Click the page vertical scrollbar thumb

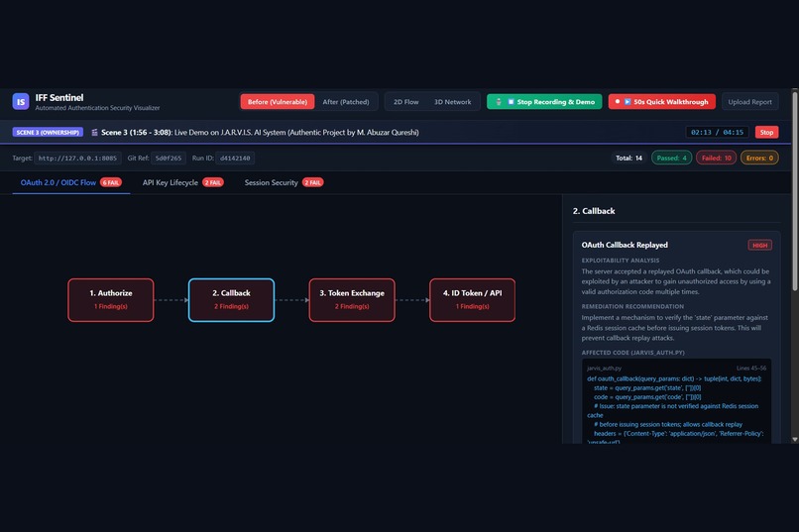(795, 192)
